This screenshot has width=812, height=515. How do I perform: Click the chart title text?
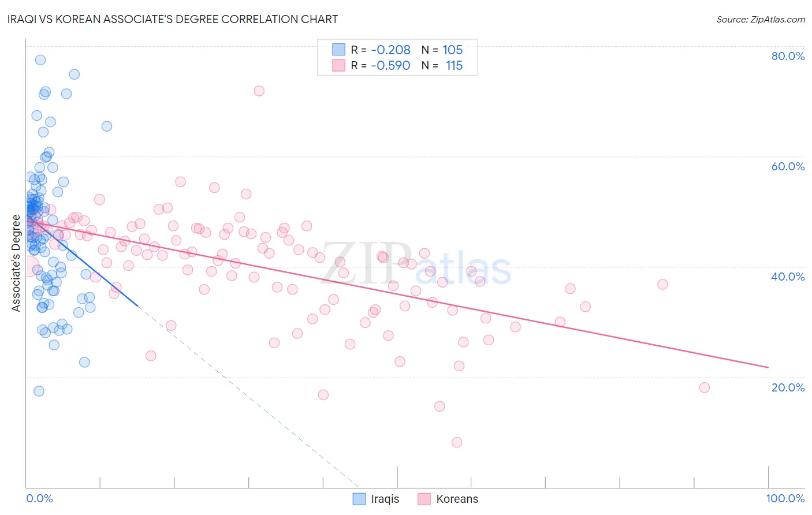[173, 19]
